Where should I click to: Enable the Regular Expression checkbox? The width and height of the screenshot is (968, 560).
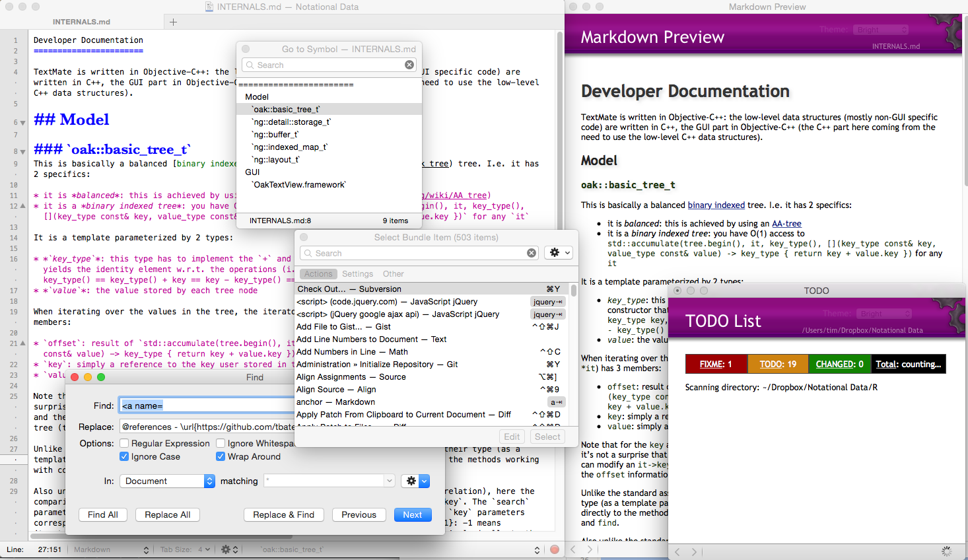point(123,443)
